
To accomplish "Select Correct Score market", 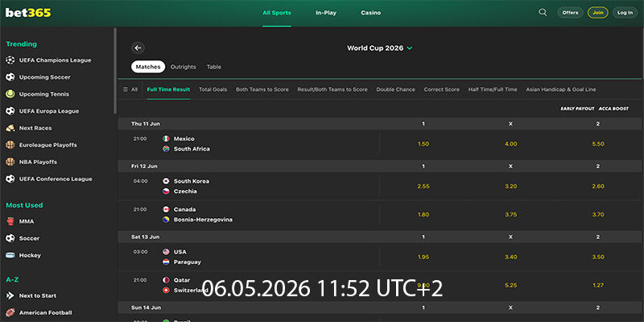I will 442,89.
